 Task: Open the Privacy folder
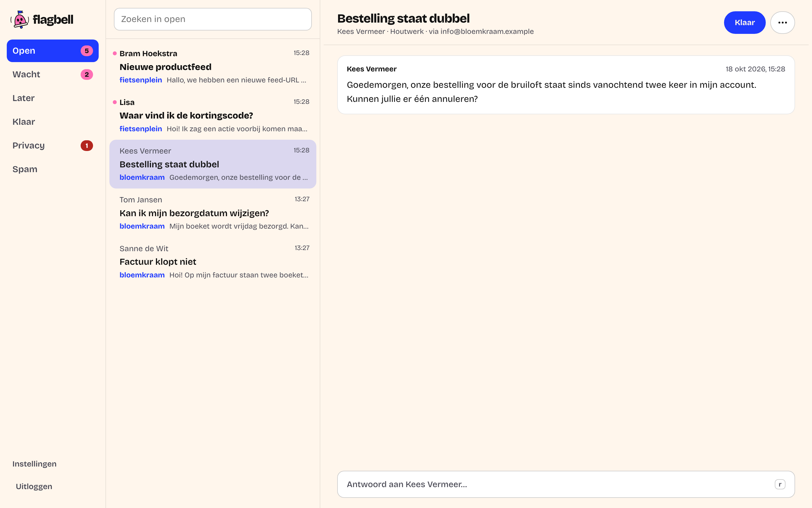[53, 145]
